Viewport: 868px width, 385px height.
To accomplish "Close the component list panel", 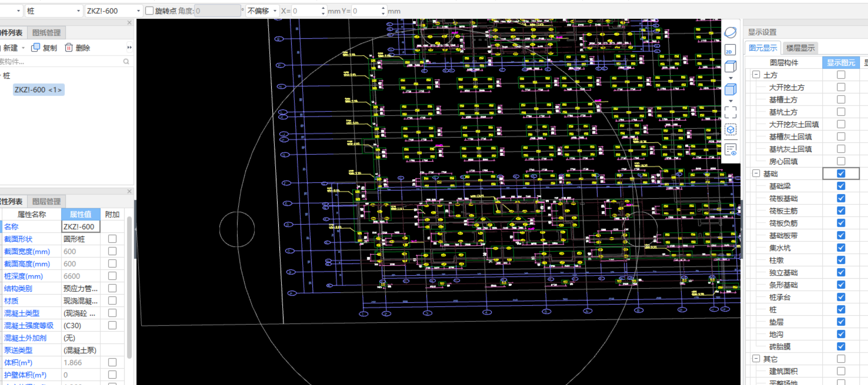I will [129, 23].
